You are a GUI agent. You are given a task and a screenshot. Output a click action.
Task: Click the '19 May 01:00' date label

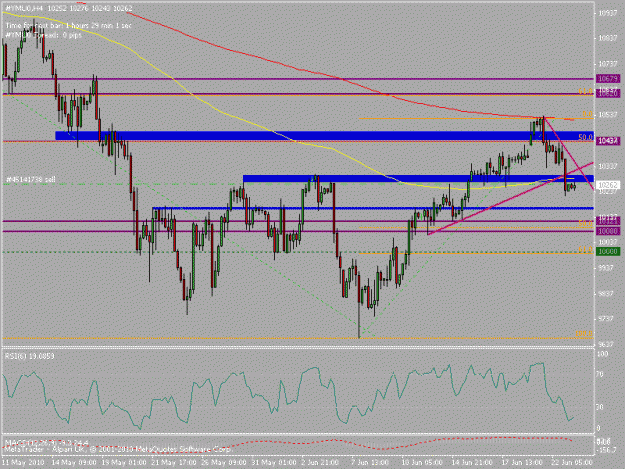124,463
